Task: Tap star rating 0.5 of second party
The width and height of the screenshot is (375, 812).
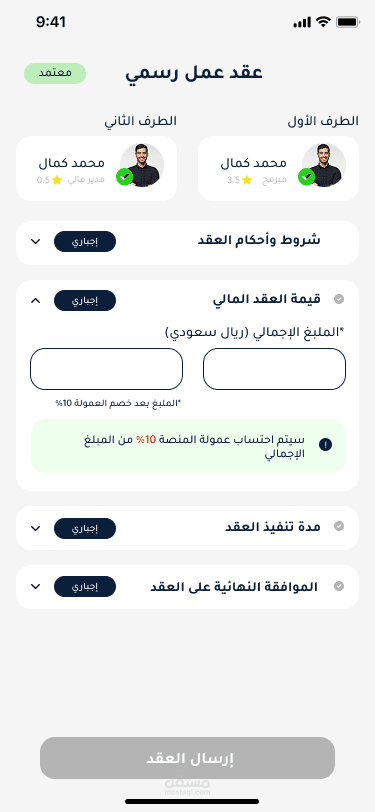Action: [49, 180]
